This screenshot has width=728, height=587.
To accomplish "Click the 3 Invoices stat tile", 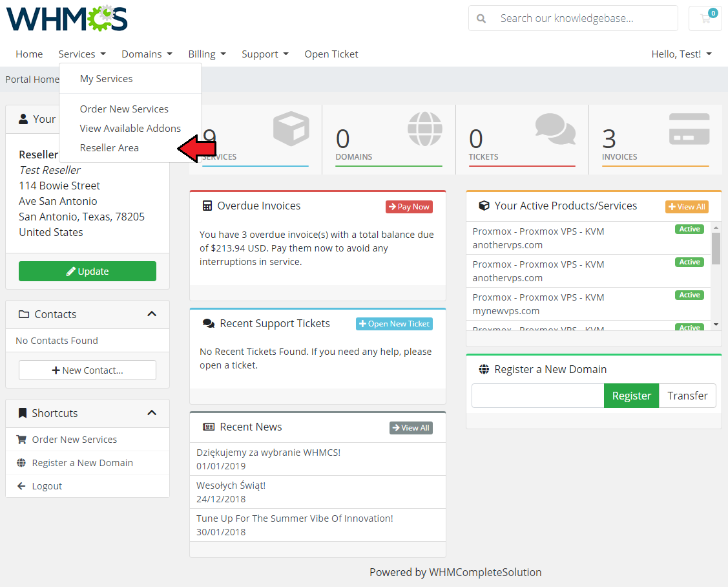I will tap(655, 140).
